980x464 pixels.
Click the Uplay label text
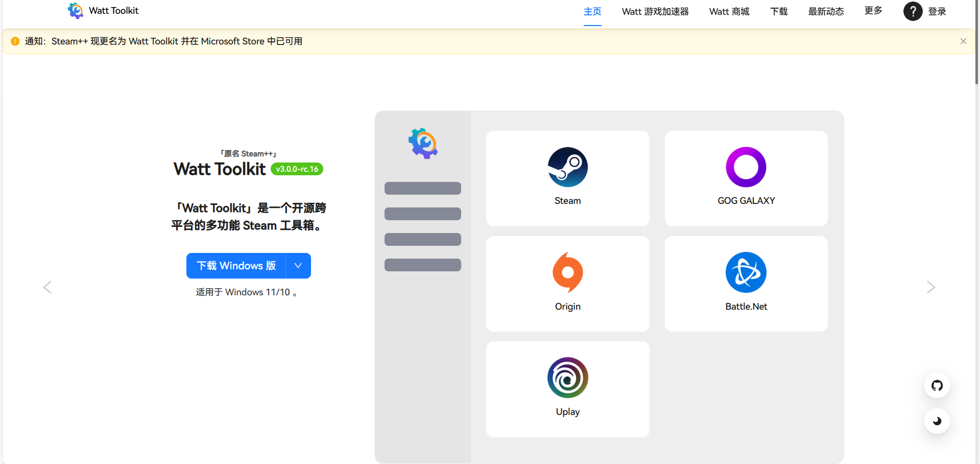coord(567,412)
